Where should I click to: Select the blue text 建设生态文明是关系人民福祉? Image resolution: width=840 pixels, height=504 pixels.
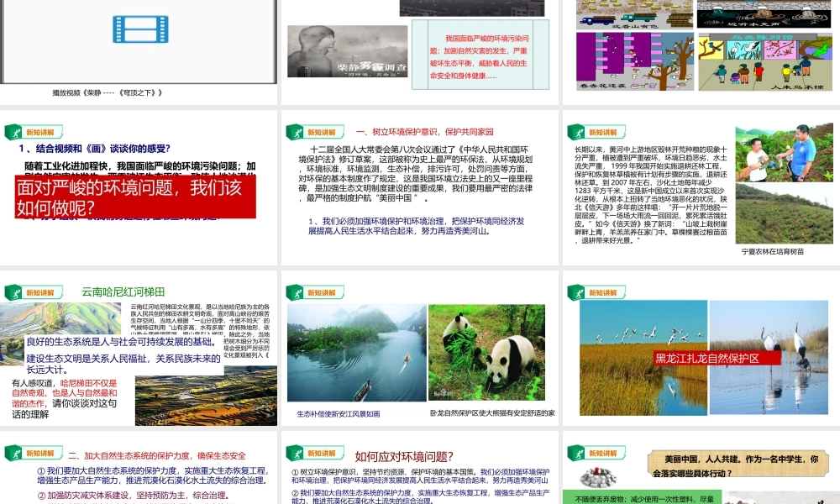click(x=123, y=364)
